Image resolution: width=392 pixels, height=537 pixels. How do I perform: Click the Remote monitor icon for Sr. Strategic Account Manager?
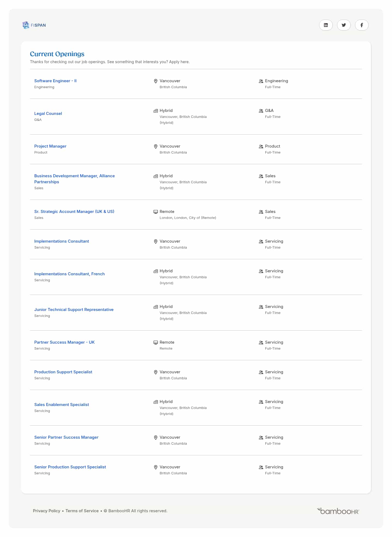(156, 212)
